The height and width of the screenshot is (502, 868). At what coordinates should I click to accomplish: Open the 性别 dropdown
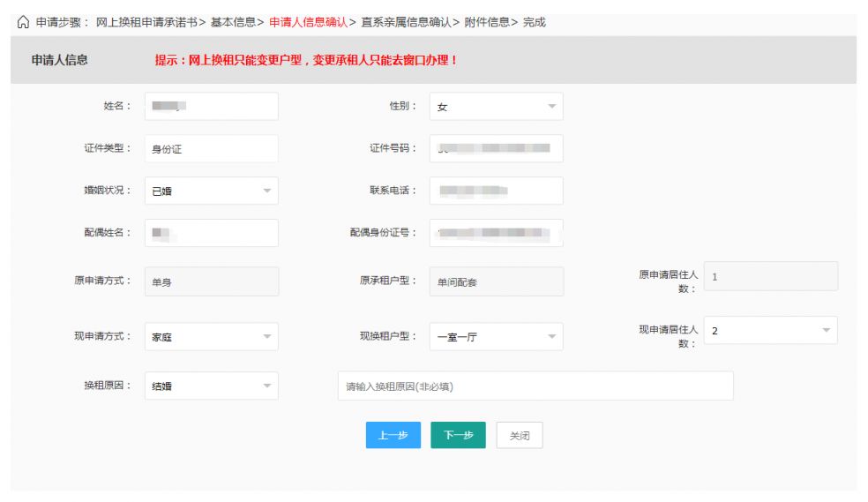pyautogui.click(x=496, y=107)
